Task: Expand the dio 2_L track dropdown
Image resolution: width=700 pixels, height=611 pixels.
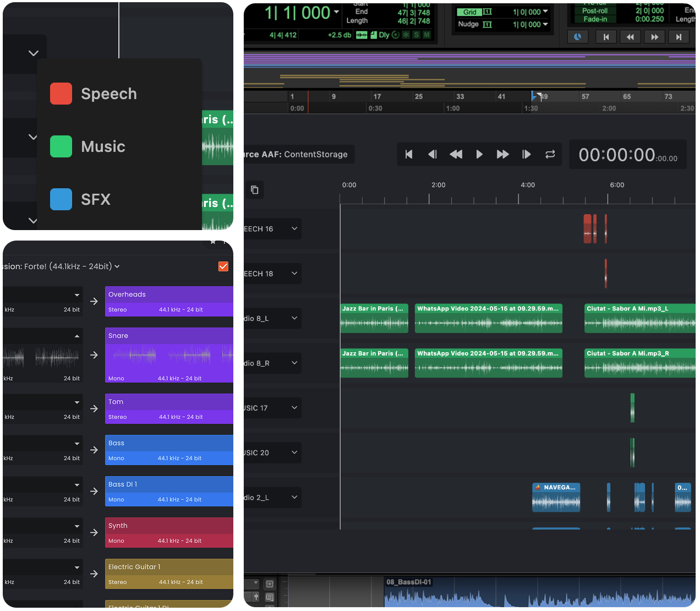Action: click(294, 497)
